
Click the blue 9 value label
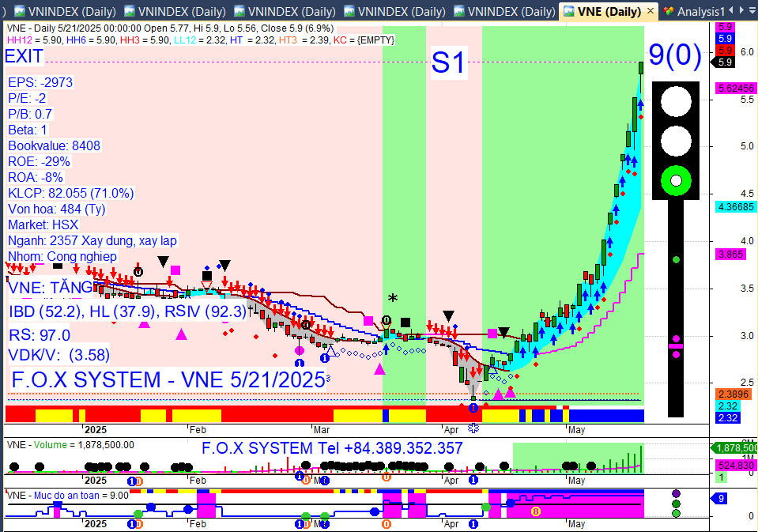tap(720, 499)
